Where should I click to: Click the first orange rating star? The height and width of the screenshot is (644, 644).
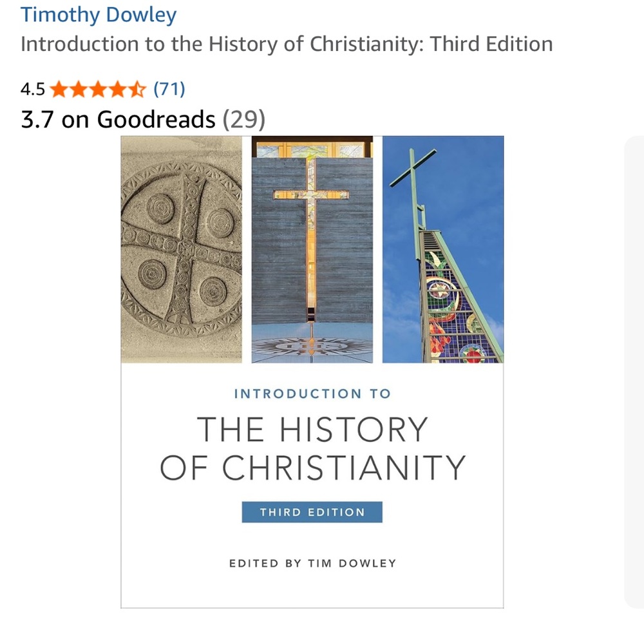tap(59, 89)
